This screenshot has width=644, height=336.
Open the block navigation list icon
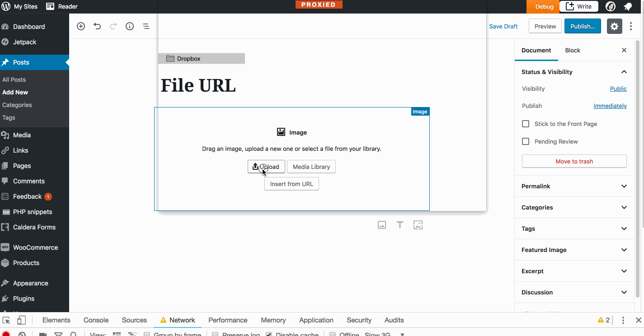click(x=146, y=26)
